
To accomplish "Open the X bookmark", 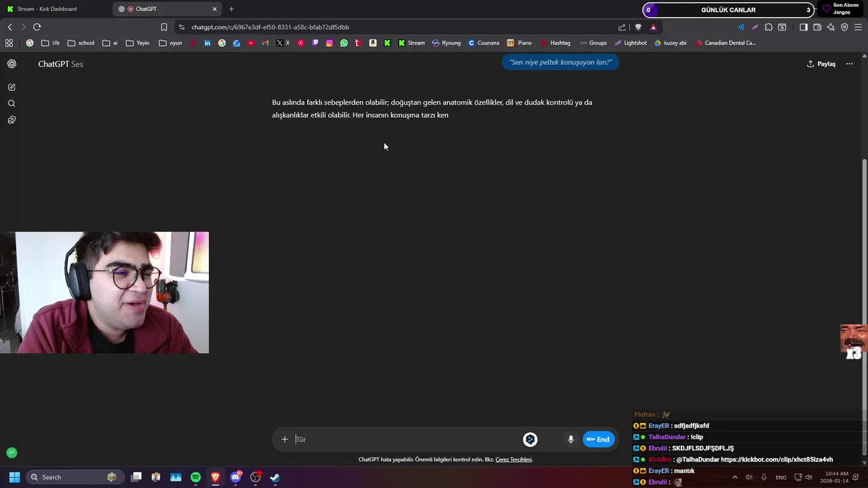I will tap(283, 43).
